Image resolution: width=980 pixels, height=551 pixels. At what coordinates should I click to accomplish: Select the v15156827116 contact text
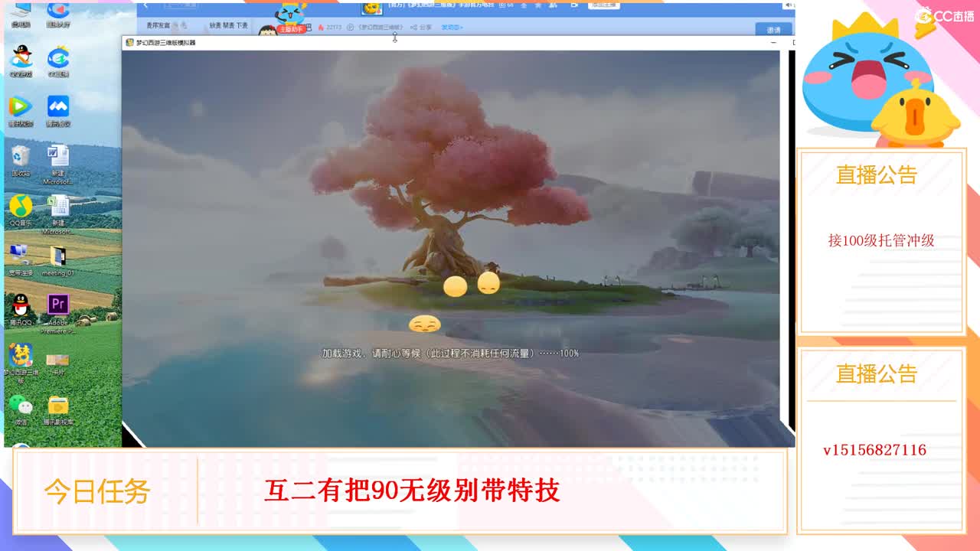pos(875,450)
